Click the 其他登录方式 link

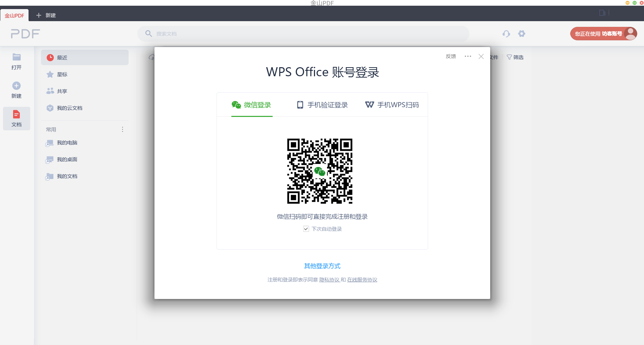[322, 266]
